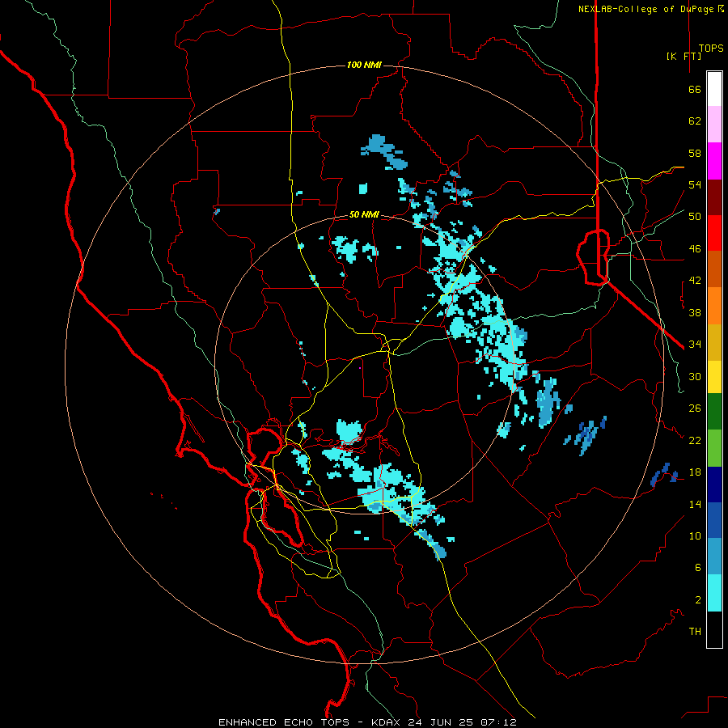Click the medium blue 14 K FT swatch
Viewport: 728px width, 728px height.
click(x=714, y=520)
